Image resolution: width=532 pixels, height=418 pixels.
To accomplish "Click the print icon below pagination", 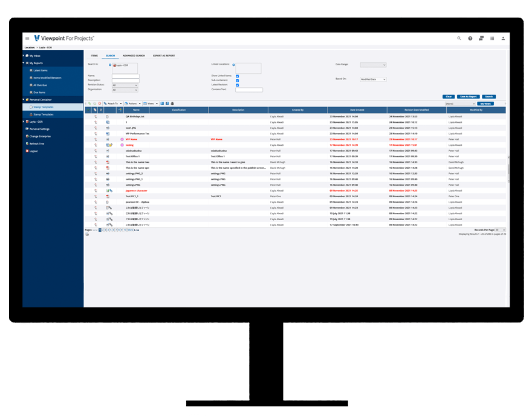I will pyautogui.click(x=87, y=234).
